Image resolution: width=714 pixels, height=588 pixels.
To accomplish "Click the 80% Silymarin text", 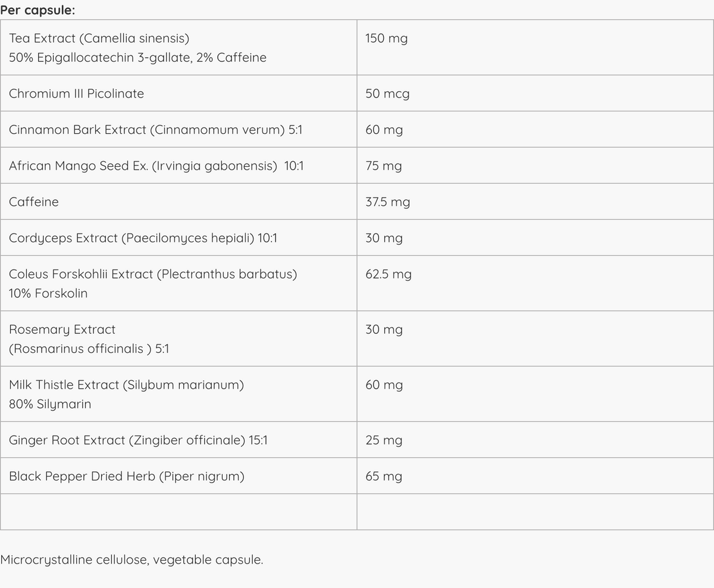I will pos(50,404).
